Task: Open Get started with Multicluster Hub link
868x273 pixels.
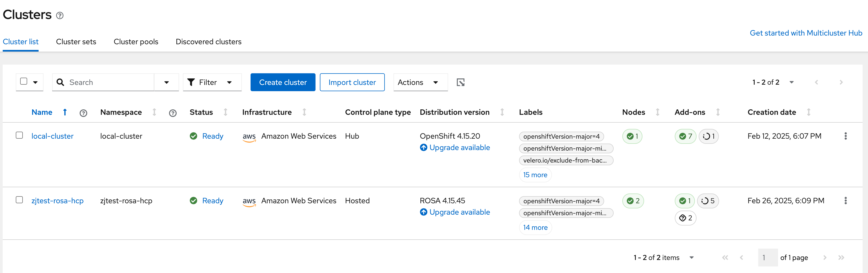Action: [x=806, y=33]
